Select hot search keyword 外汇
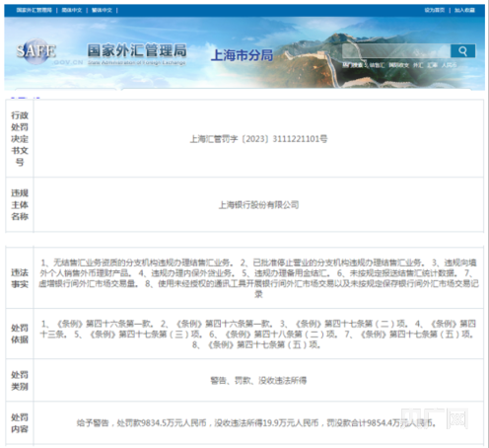The image size is (489, 448). [418, 65]
